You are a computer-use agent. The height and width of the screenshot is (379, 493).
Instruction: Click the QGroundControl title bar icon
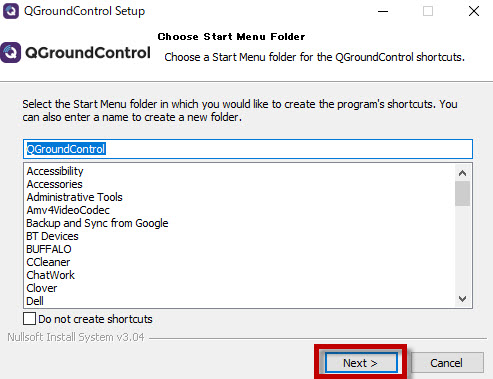point(11,11)
